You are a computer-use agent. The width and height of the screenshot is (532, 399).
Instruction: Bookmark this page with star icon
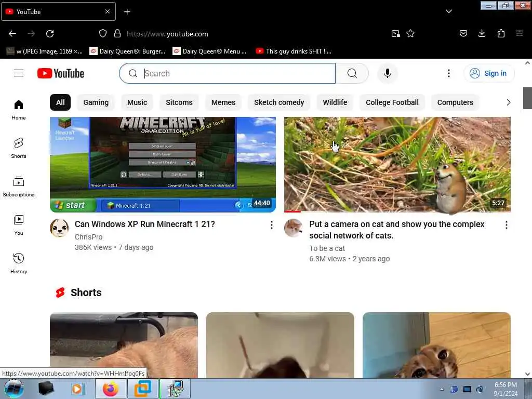(410, 34)
